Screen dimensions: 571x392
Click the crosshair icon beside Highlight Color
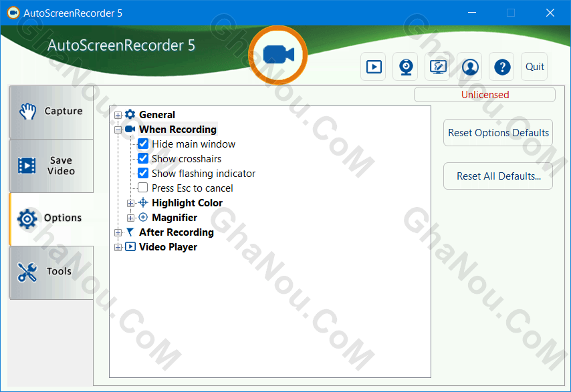pos(143,202)
